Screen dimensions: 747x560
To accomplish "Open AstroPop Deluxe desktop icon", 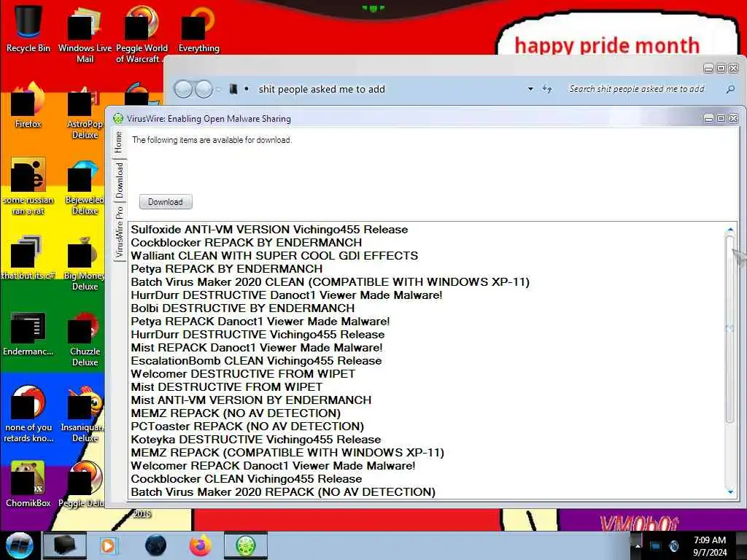I will 85,112.
